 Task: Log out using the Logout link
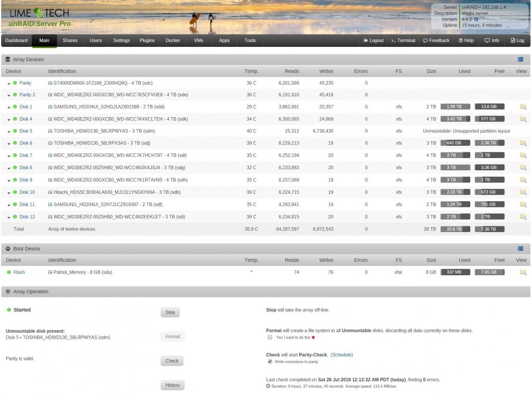tap(373, 40)
